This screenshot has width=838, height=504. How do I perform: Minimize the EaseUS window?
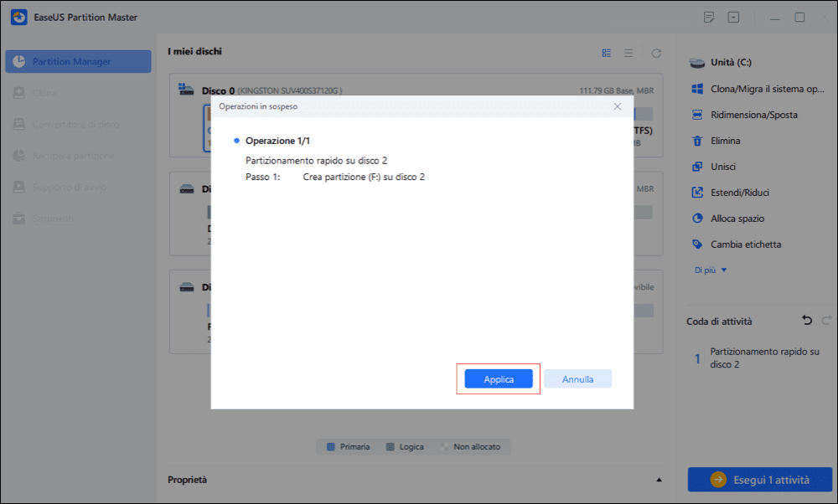coord(775,18)
